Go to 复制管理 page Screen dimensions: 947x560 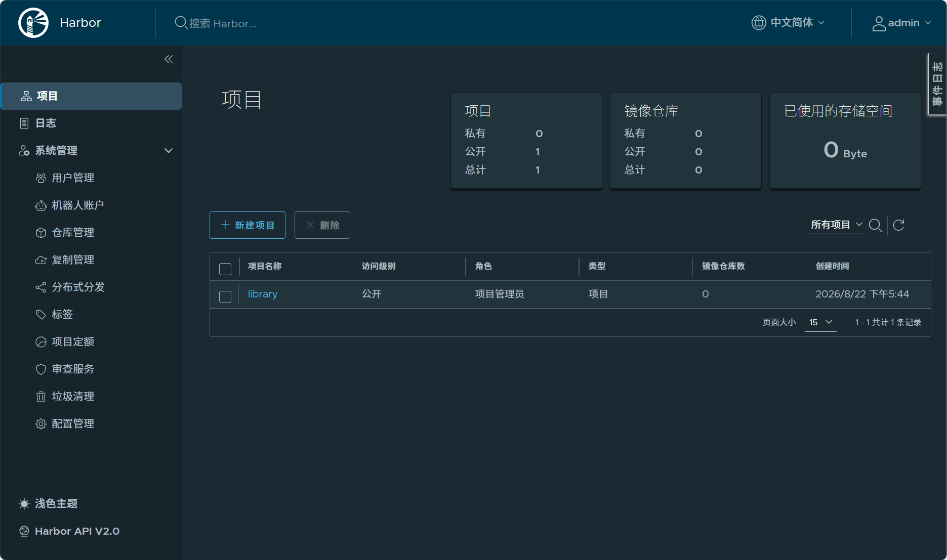73,260
